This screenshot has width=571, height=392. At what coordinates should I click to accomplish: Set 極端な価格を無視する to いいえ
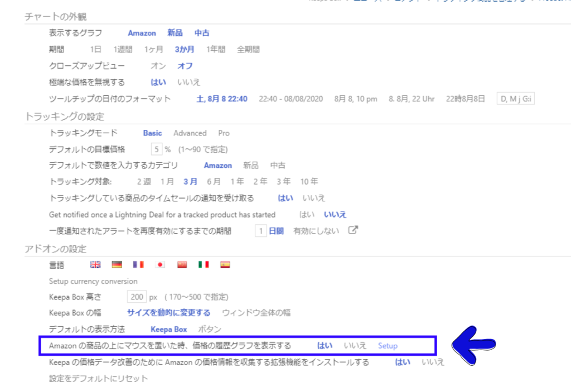pyautogui.click(x=188, y=82)
